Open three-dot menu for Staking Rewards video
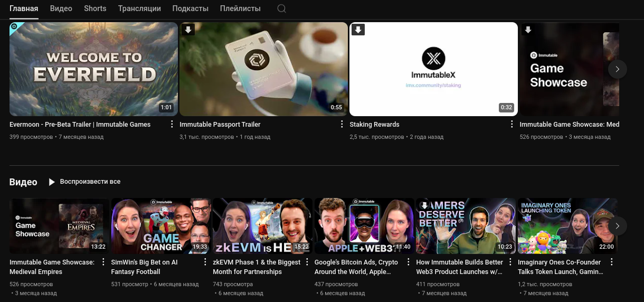Image resolution: width=644 pixels, height=302 pixels. pyautogui.click(x=512, y=124)
